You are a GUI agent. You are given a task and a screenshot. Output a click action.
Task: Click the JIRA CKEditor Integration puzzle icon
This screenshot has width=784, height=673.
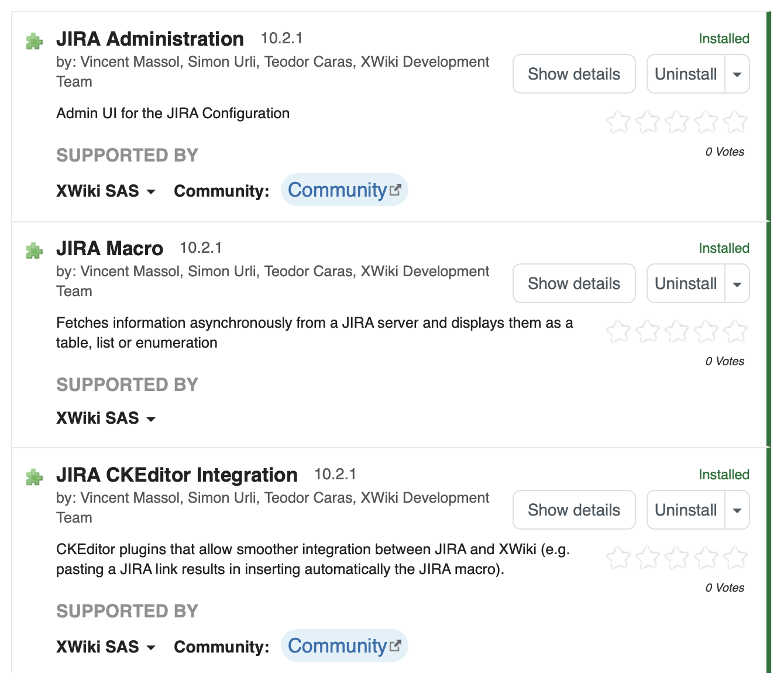35,478
